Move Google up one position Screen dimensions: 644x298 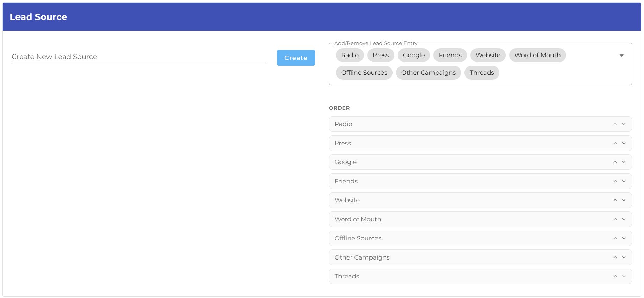click(615, 162)
